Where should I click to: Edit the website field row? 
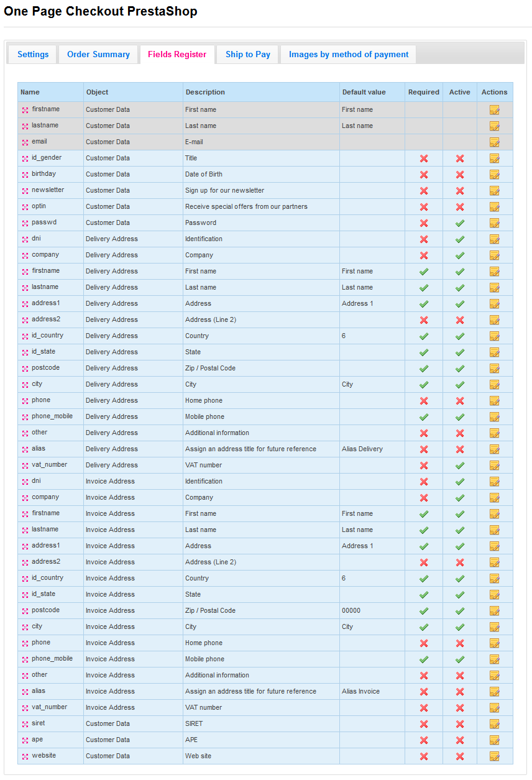(495, 756)
